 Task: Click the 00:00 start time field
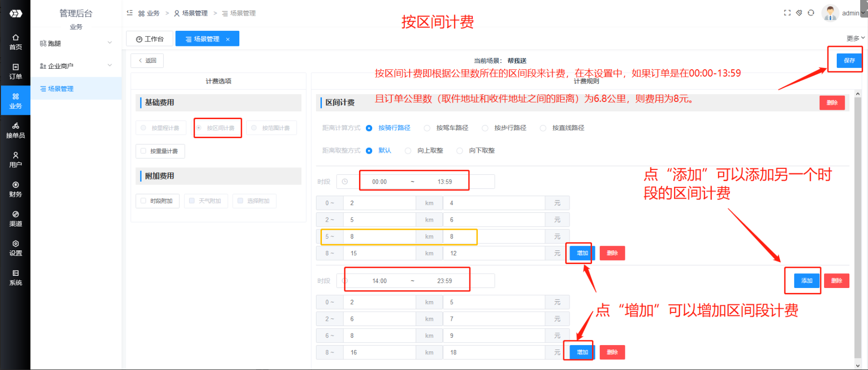click(x=380, y=182)
